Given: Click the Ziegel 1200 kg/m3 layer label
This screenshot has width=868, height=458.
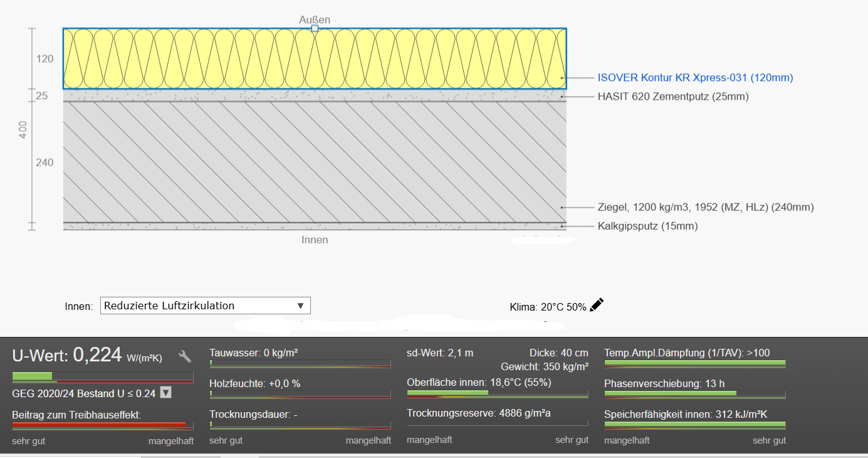Looking at the screenshot, I should click(706, 207).
